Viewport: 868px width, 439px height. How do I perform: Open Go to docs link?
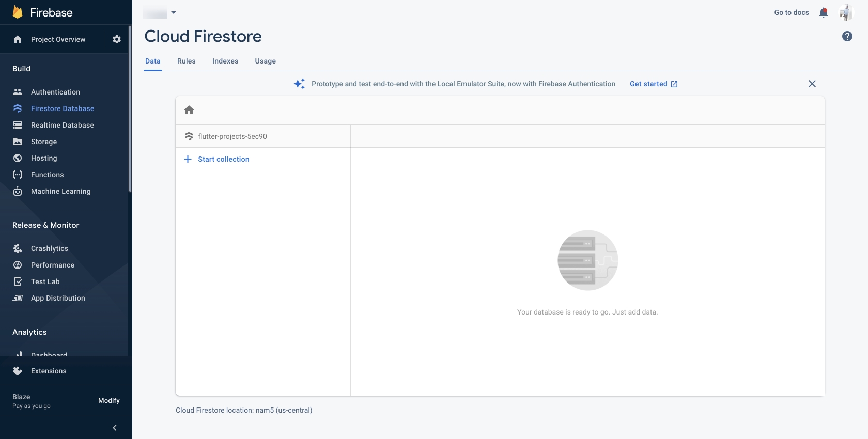click(x=791, y=12)
